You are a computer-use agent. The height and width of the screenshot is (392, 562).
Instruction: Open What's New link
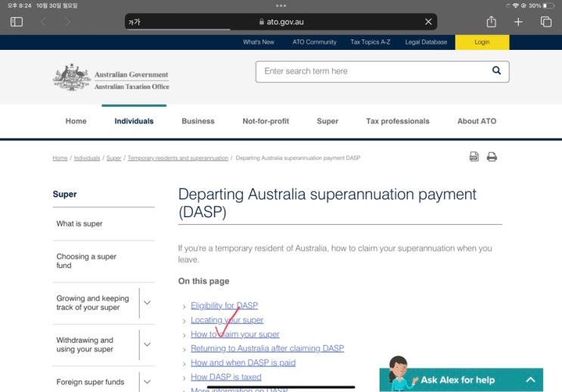pyautogui.click(x=259, y=42)
